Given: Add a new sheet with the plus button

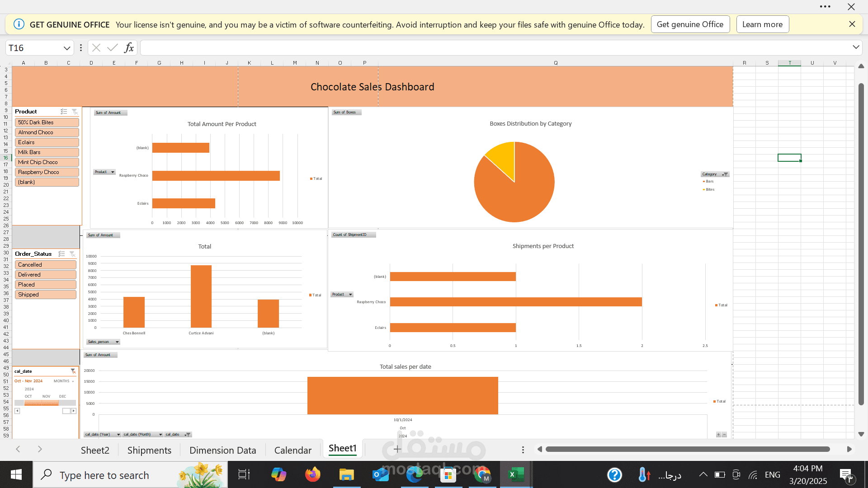Looking at the screenshot, I should [x=397, y=449].
